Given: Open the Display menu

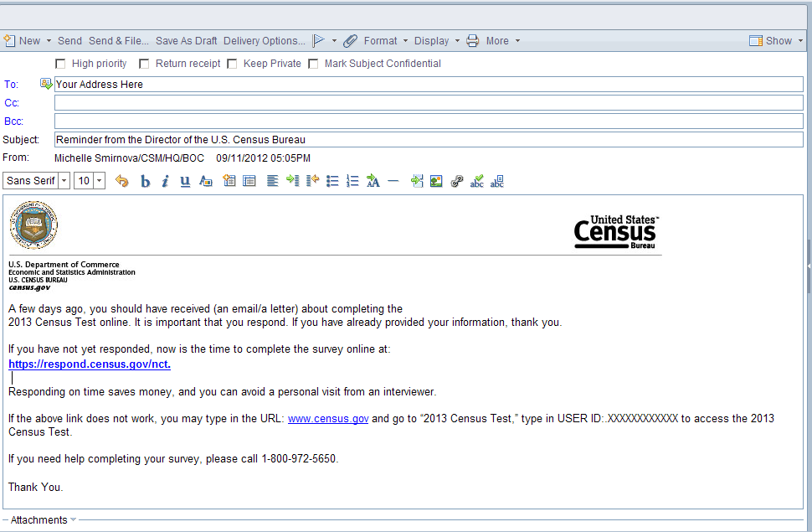Looking at the screenshot, I should pos(431,40).
